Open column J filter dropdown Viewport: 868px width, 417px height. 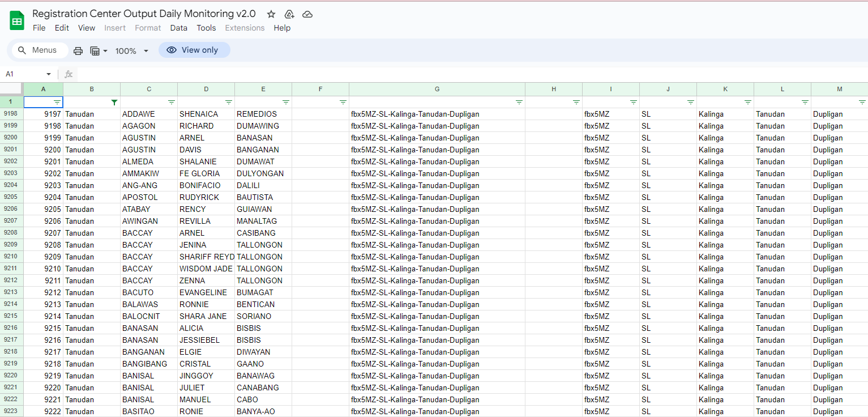tap(691, 103)
